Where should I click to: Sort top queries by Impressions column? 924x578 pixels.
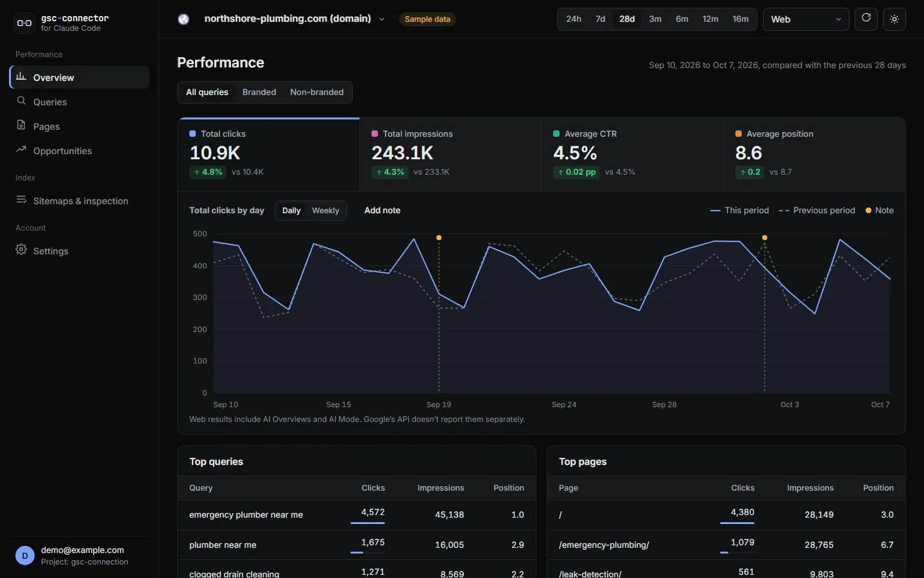pos(441,488)
